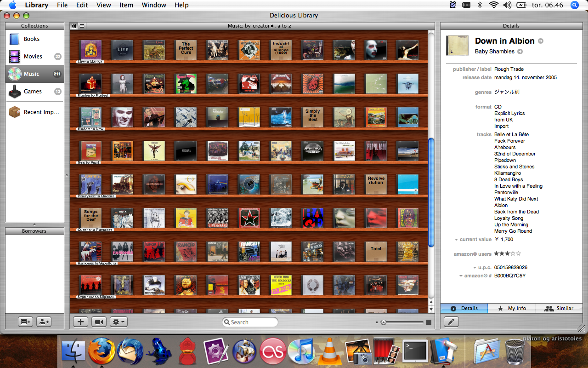
Task: Click the Down in Albion cover thumbnail
Action: click(457, 46)
